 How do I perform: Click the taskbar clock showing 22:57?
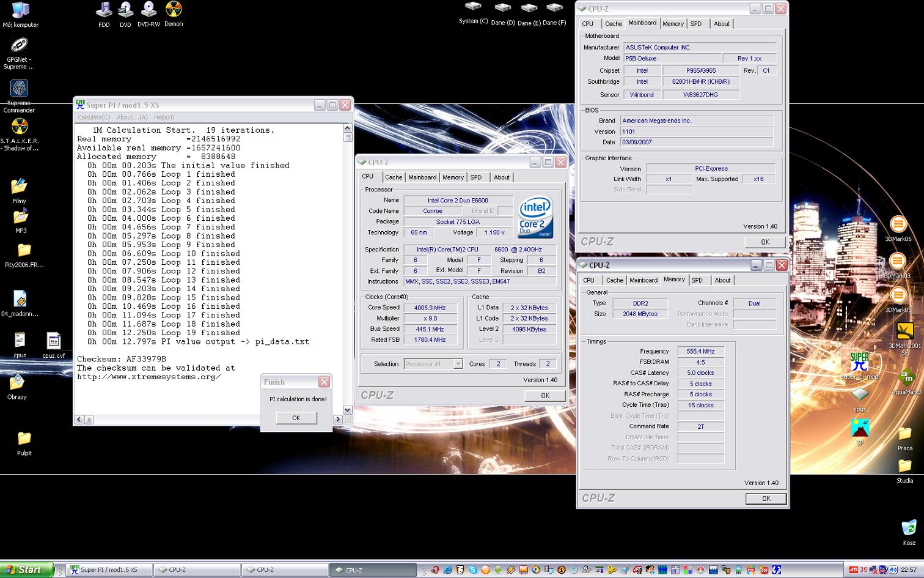coord(908,569)
